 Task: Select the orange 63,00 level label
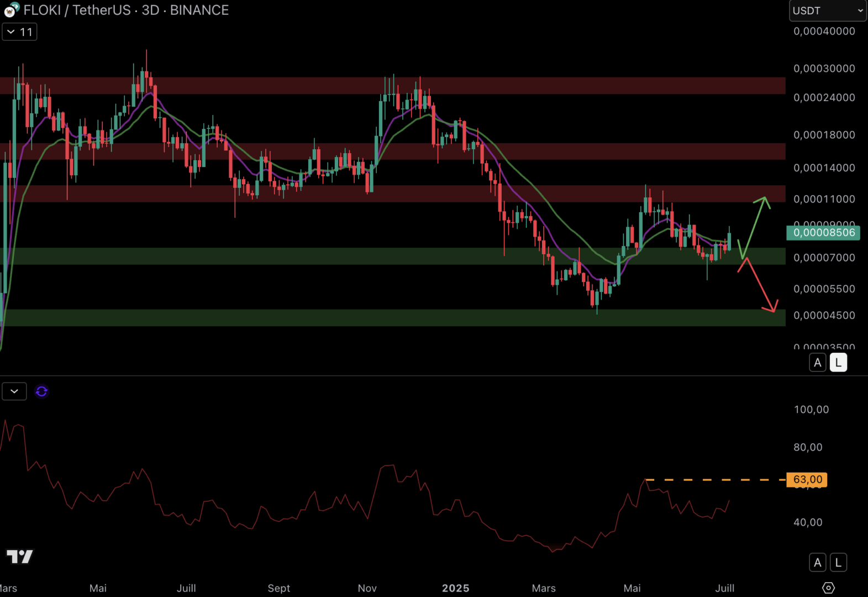click(807, 479)
